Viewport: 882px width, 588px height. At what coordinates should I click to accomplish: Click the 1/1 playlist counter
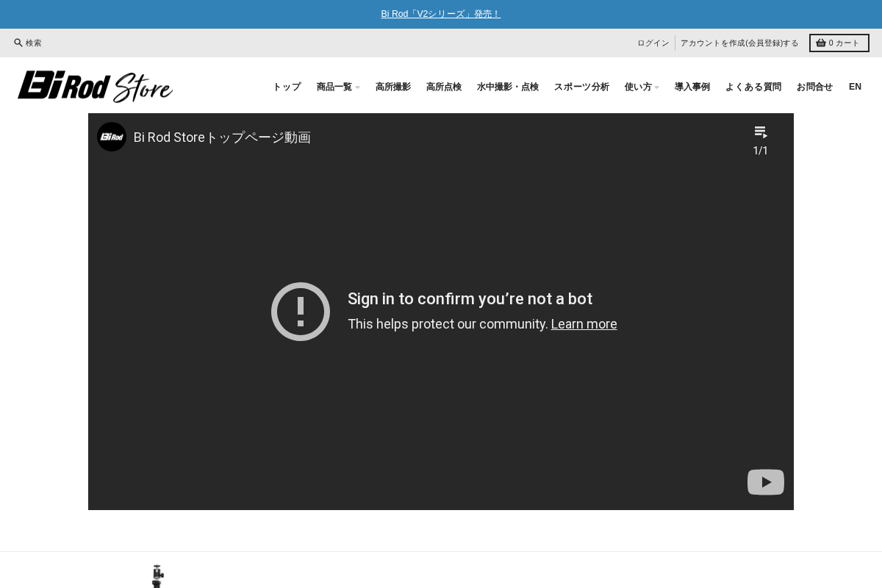point(760,151)
